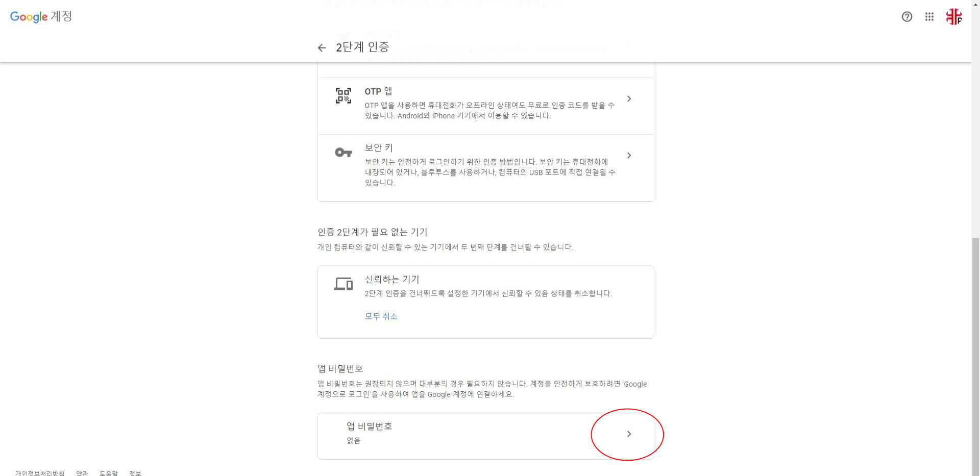
Task: Open the 도움말 footer link
Action: coord(109,473)
